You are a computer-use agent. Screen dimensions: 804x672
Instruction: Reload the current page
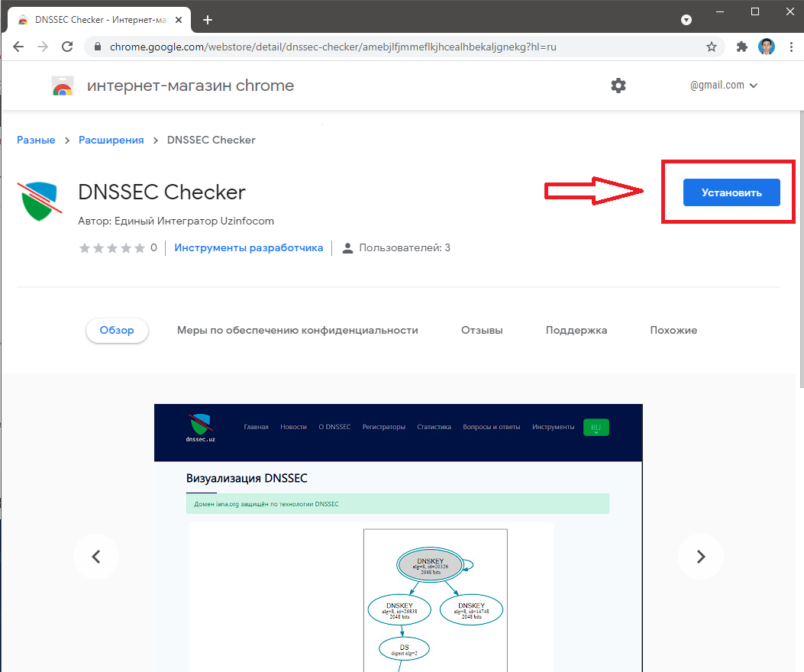(x=67, y=47)
